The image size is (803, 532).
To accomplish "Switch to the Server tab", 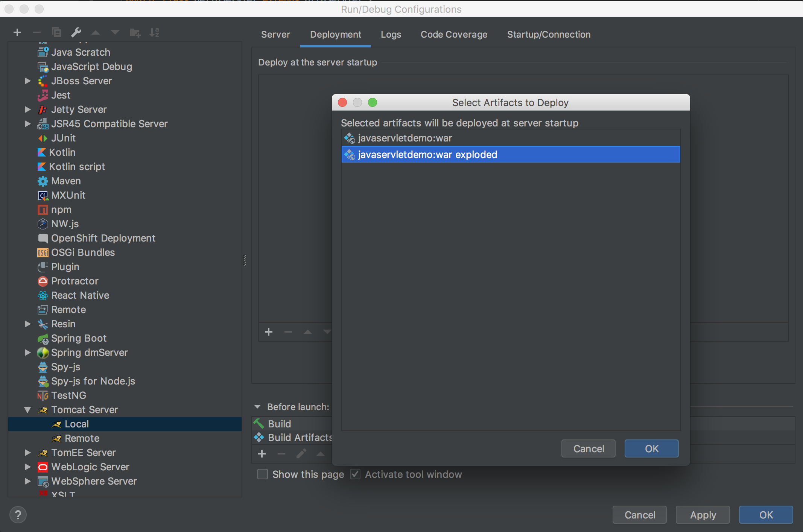I will point(275,35).
